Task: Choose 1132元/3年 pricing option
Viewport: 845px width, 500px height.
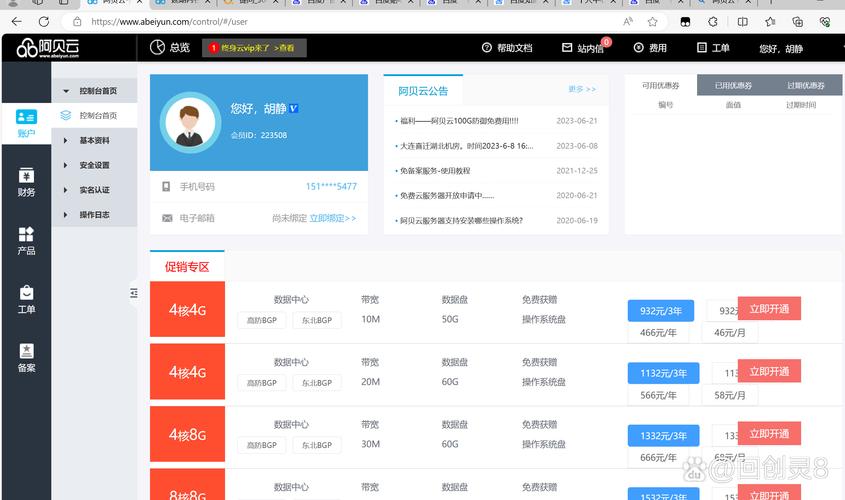Action: click(x=663, y=373)
